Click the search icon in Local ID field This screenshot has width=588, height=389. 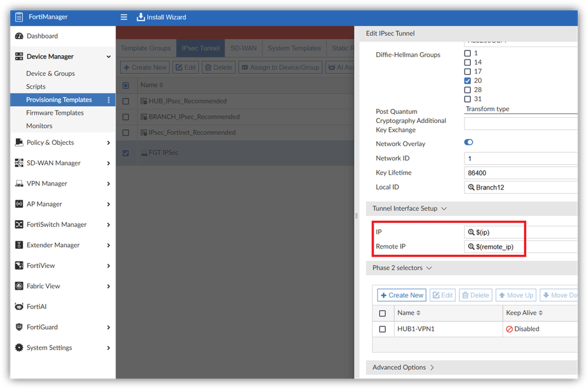coord(471,187)
